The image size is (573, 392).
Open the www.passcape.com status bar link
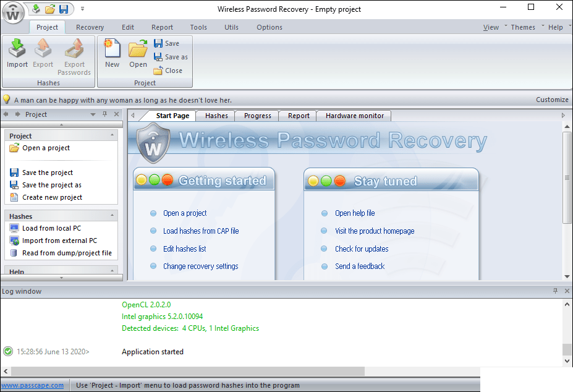pos(32,385)
